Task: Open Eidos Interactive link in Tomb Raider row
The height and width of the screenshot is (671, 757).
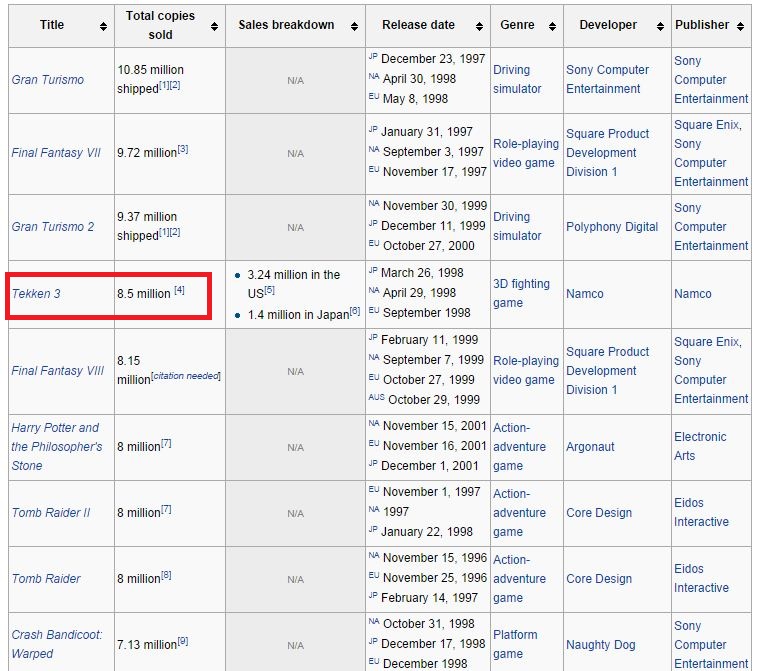Action: (701, 578)
